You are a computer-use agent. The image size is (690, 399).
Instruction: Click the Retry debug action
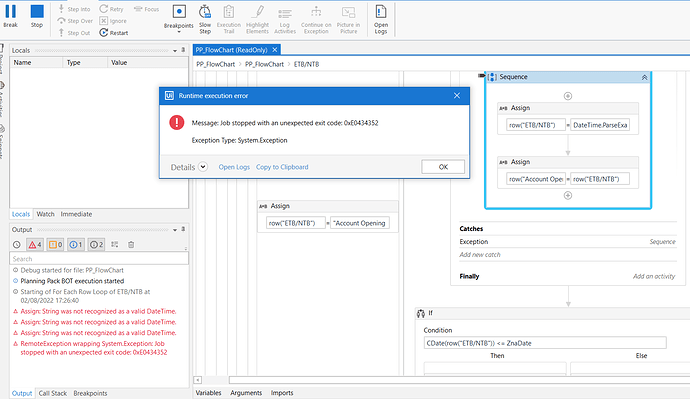111,9
